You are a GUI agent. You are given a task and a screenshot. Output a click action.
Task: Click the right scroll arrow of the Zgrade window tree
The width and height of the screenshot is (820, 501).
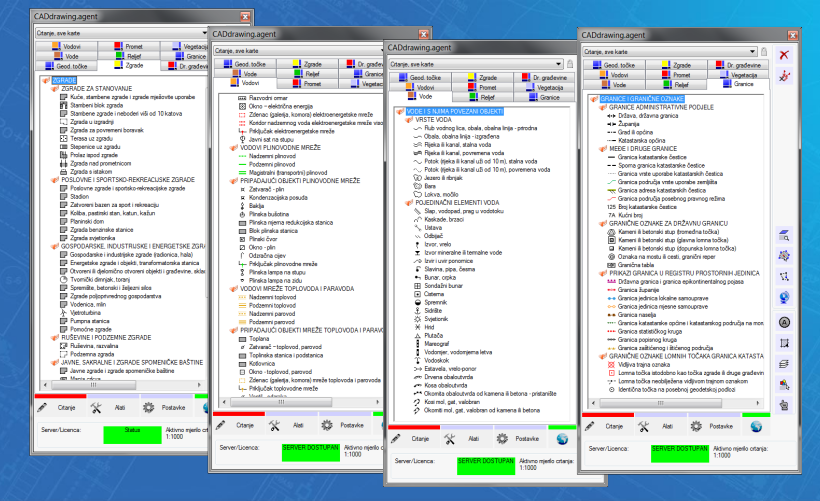pos(199,385)
